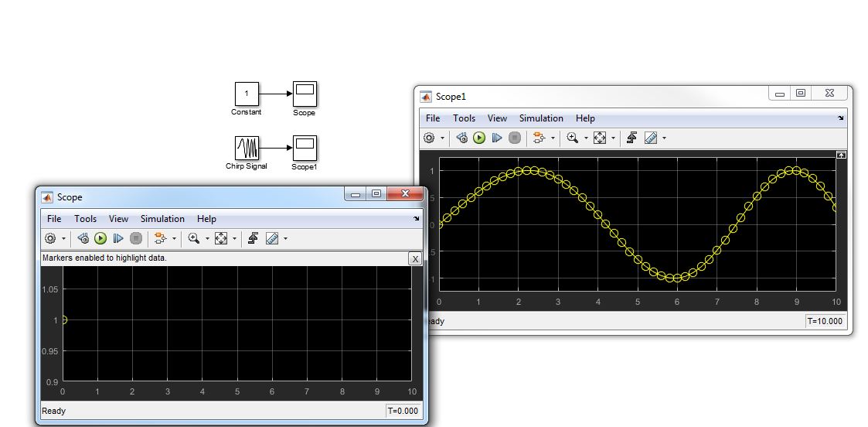The width and height of the screenshot is (868, 427).
Task: Click the Run button in Scope window
Action: tap(100, 238)
